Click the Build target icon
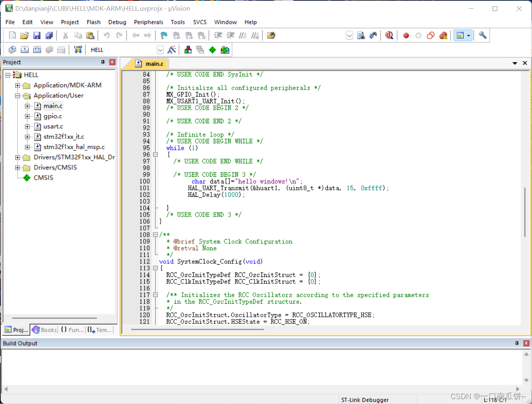This screenshot has height=404, width=532. pos(25,50)
